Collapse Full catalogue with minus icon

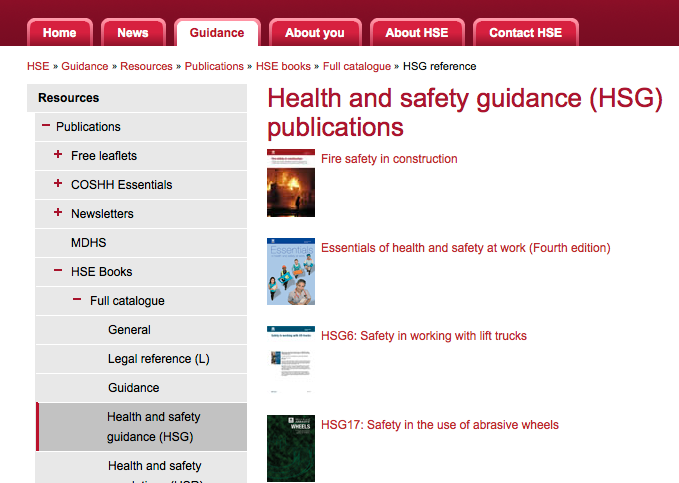tap(77, 299)
